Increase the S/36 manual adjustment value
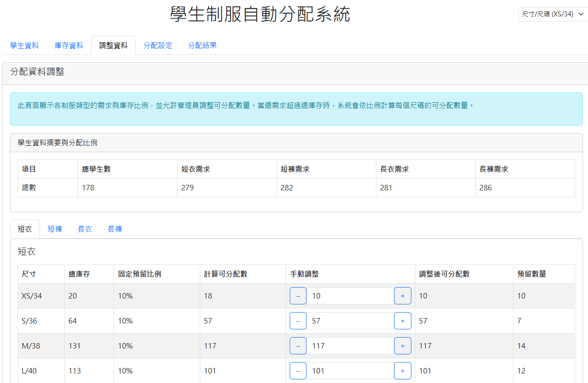Image resolution: width=588 pixels, height=383 pixels. [402, 321]
